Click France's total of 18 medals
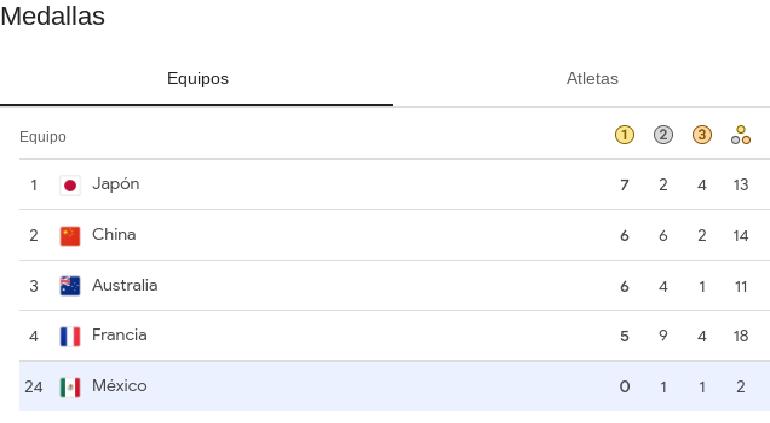This screenshot has width=770, height=423. 741,336
